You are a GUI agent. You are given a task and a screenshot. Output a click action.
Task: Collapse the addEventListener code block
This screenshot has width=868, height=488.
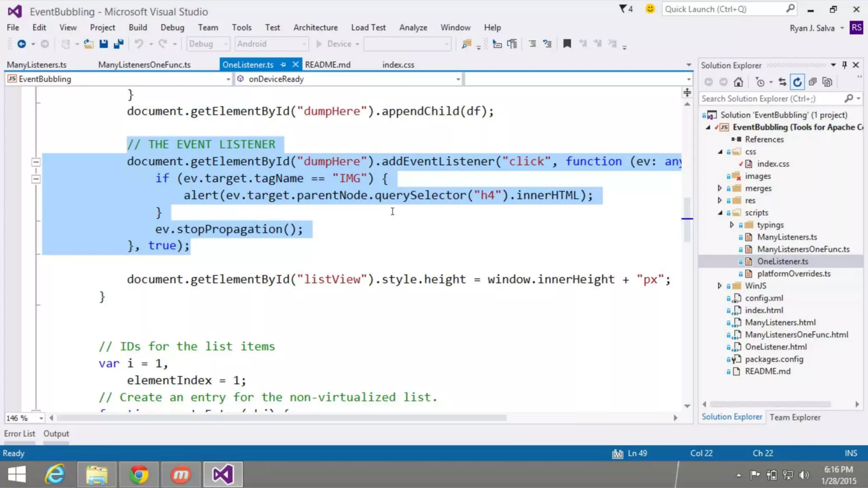pos(36,162)
